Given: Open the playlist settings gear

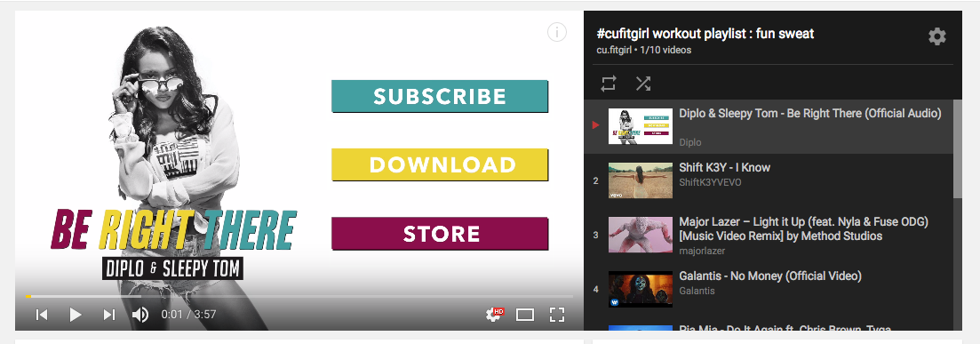Looking at the screenshot, I should (936, 36).
